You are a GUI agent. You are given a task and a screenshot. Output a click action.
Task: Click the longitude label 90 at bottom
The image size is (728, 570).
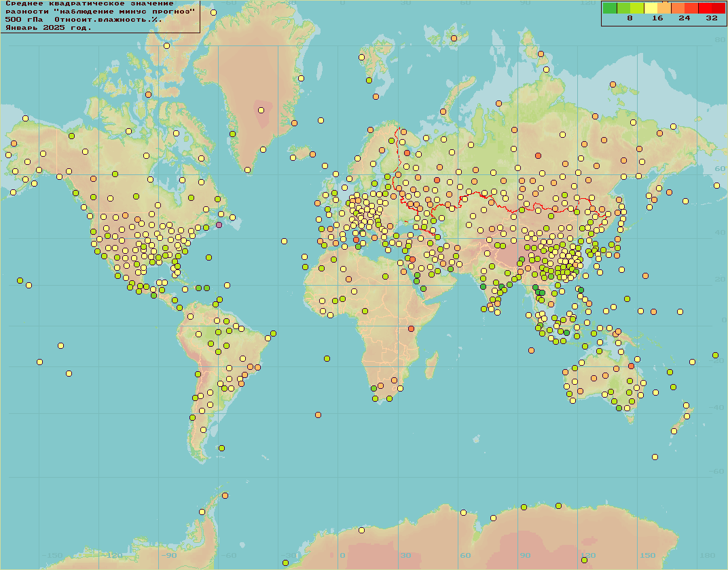tap(525, 555)
